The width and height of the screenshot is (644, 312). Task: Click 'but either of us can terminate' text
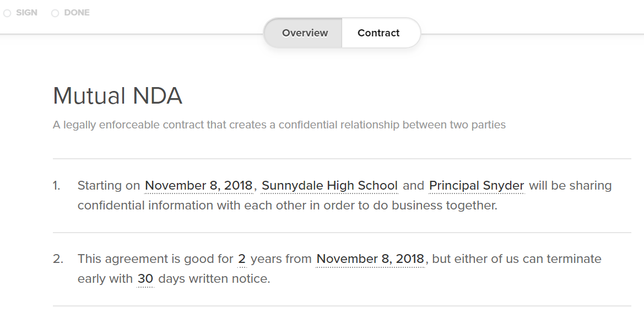click(x=517, y=259)
